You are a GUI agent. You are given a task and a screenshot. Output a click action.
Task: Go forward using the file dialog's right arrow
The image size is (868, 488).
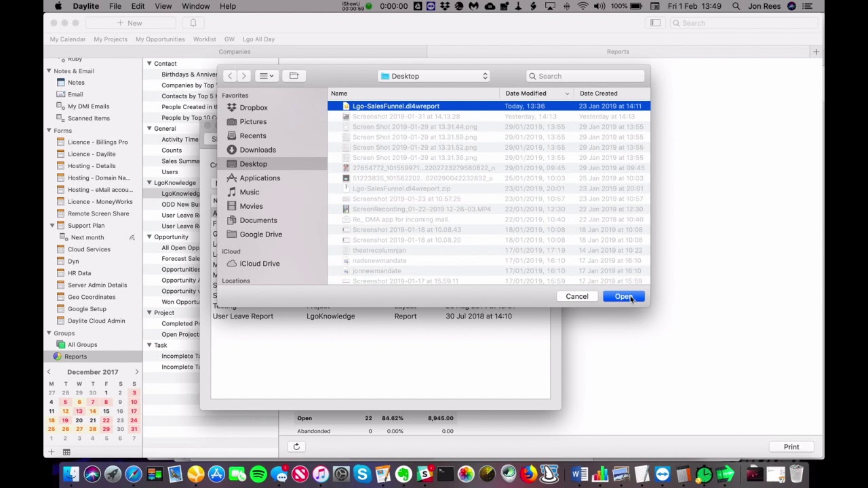point(244,76)
